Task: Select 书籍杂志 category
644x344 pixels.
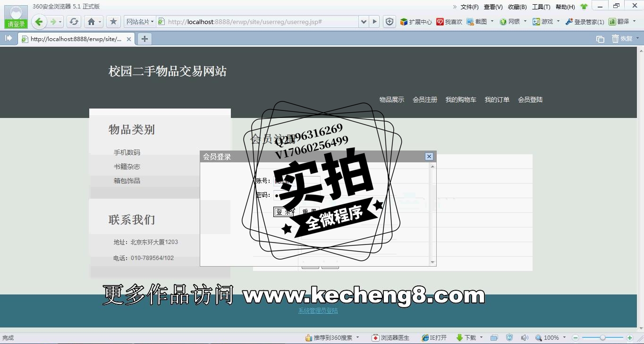Action: [127, 167]
